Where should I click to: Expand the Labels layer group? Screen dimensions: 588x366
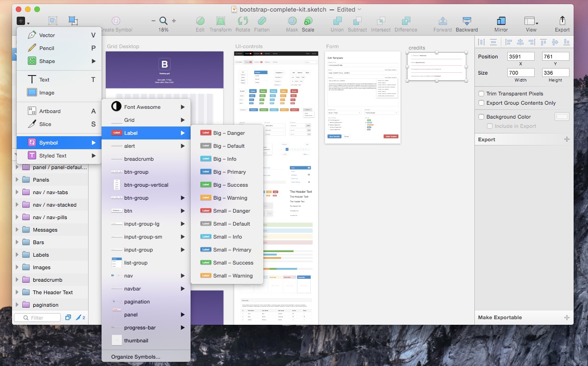point(17,255)
